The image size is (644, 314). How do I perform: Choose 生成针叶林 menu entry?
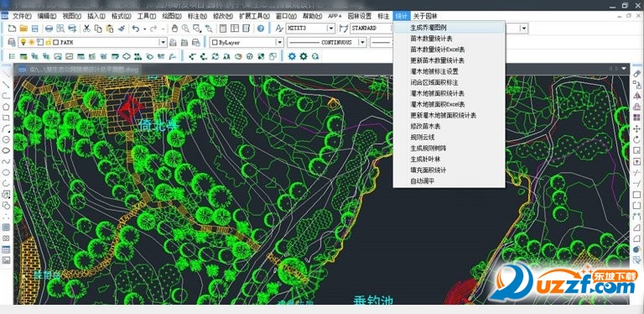449,159
